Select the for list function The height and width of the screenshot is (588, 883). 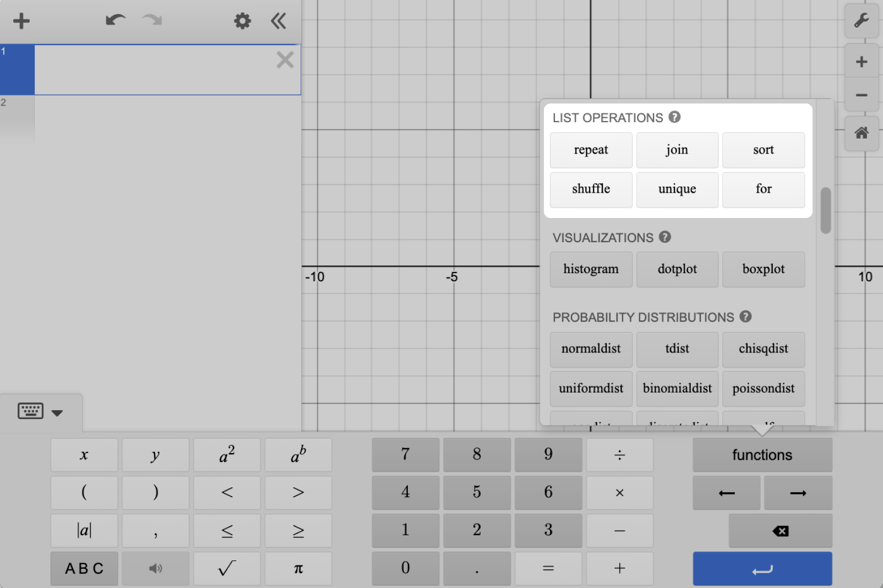click(x=764, y=189)
